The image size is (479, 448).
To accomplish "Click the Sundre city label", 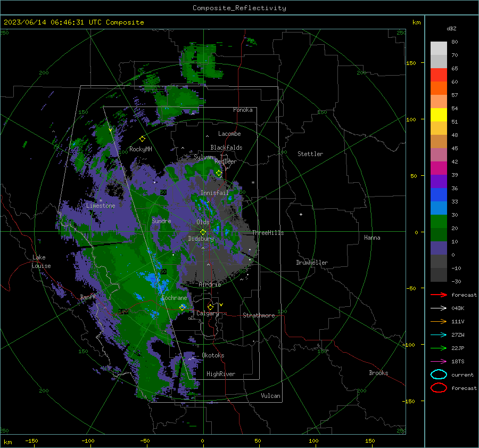I will [x=161, y=221].
